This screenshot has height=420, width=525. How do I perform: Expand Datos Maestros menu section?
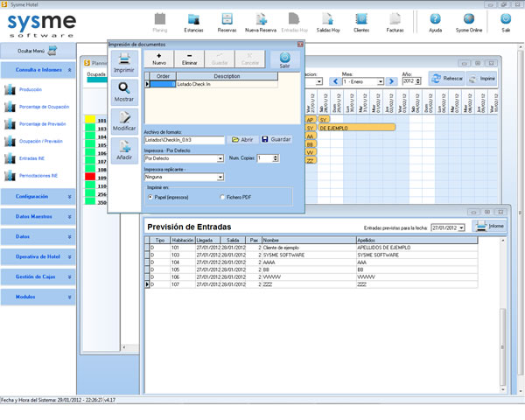tap(38, 217)
